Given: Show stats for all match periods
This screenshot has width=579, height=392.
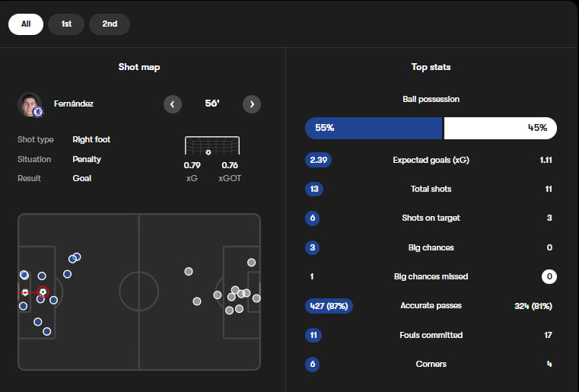Looking at the screenshot, I should pos(26,24).
